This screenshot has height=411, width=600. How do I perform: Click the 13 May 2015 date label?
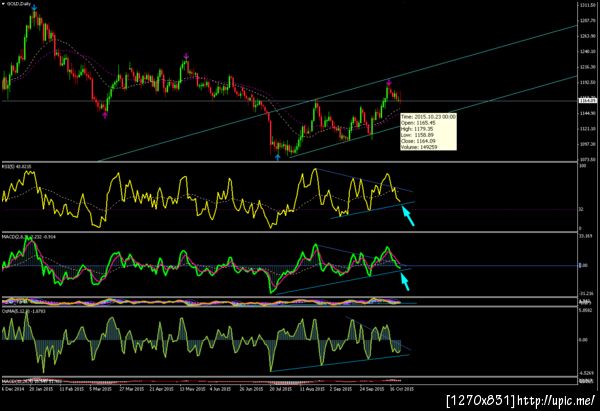point(192,389)
